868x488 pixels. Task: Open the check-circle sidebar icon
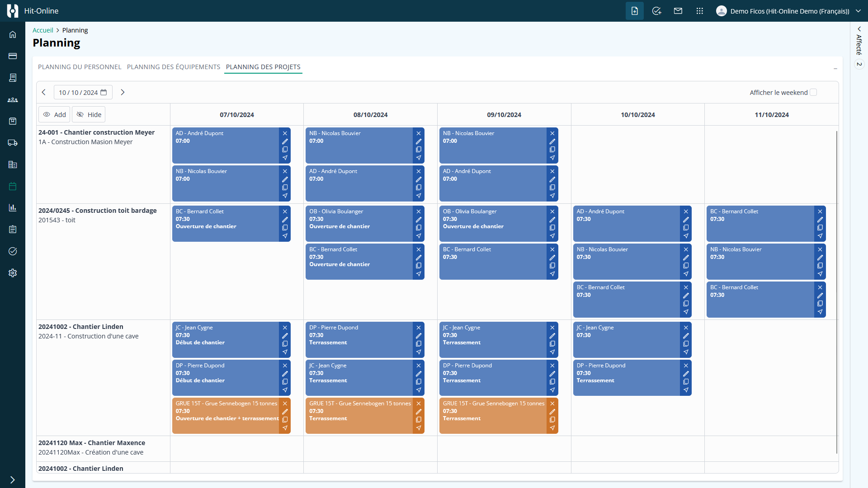click(x=13, y=251)
